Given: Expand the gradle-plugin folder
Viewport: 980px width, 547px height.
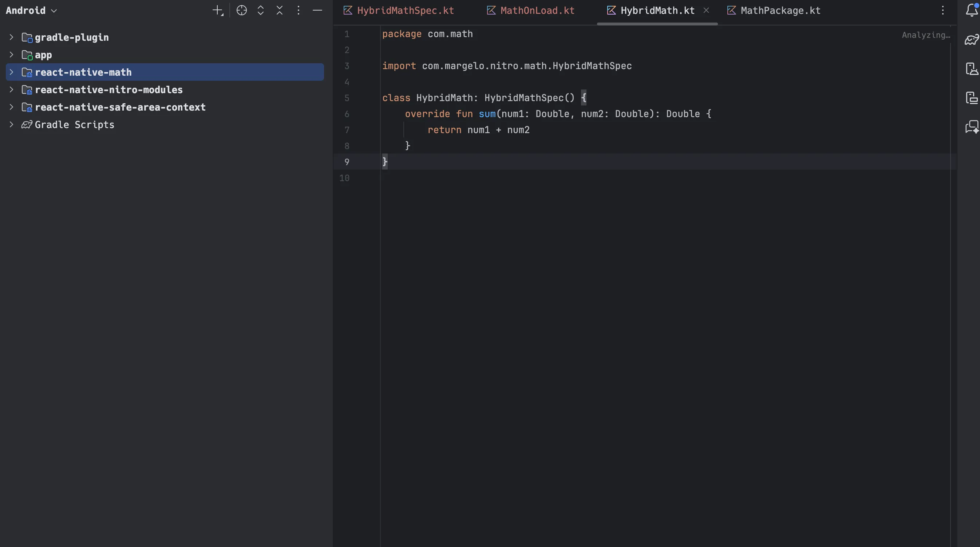Looking at the screenshot, I should click(x=11, y=37).
